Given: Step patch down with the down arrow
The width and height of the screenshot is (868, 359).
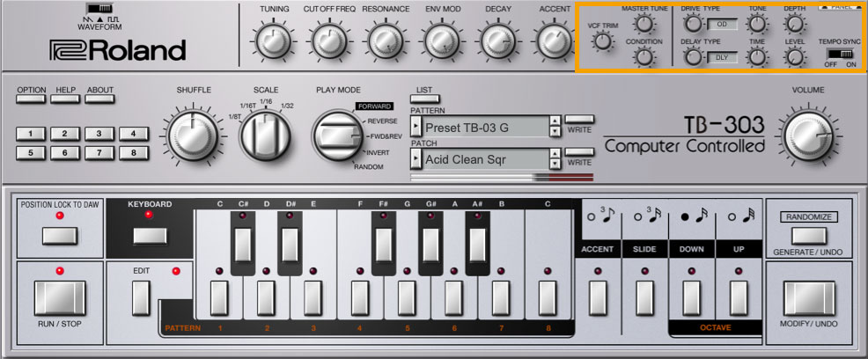Looking at the screenshot, I should [555, 165].
